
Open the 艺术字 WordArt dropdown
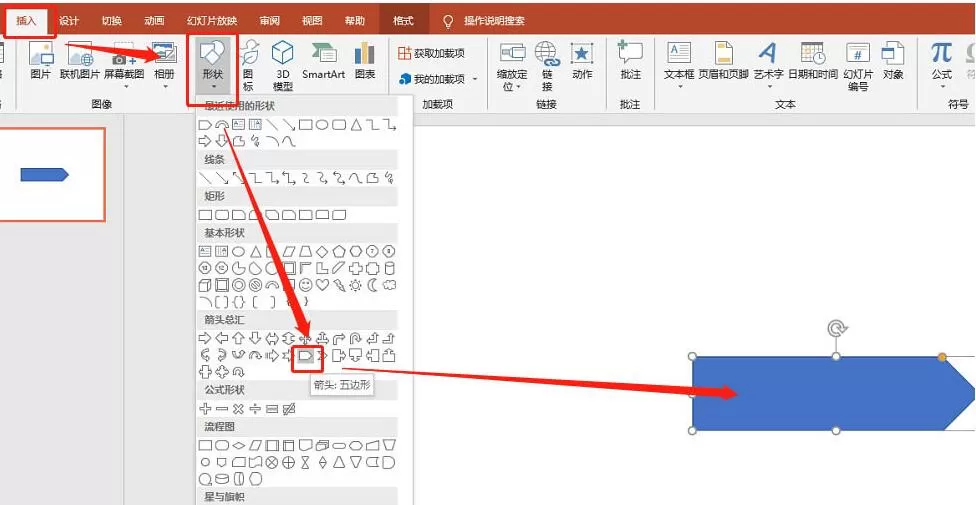pos(769,66)
